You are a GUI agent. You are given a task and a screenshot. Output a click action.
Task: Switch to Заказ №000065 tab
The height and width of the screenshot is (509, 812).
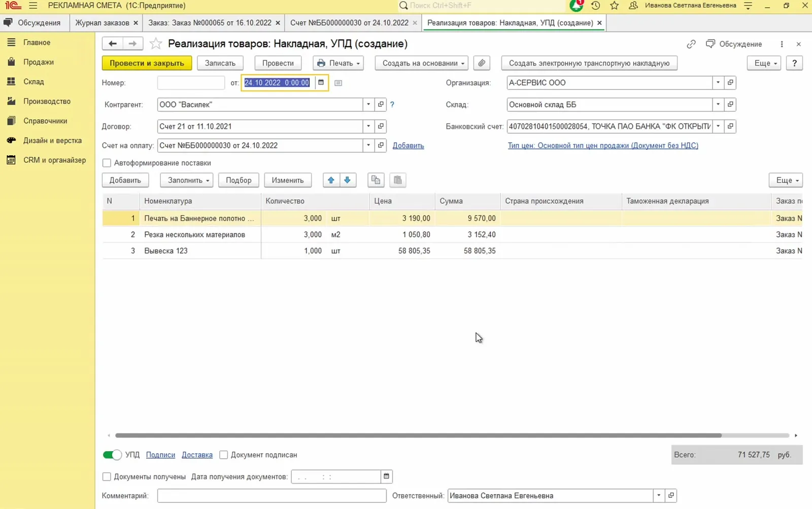210,23
